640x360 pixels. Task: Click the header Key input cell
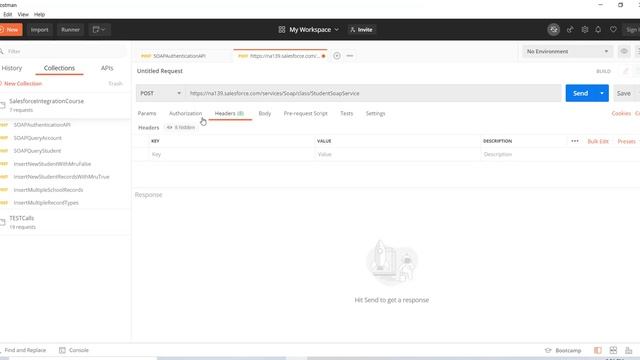pos(232,154)
